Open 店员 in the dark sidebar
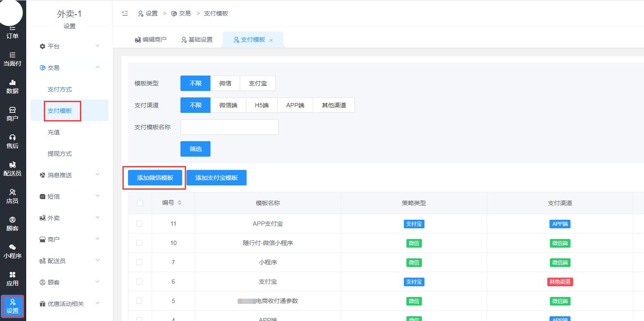This screenshot has height=321, width=644. pos(12,197)
